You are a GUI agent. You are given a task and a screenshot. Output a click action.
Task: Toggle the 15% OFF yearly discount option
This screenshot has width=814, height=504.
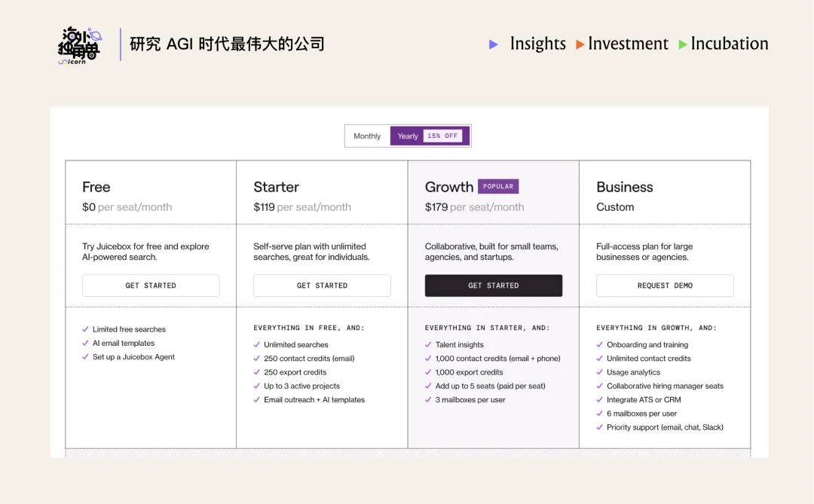(444, 136)
